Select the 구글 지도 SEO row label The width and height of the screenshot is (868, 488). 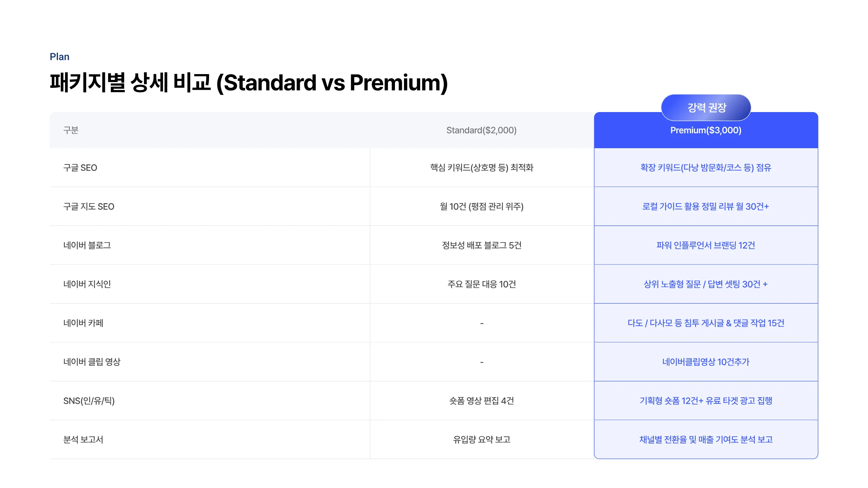click(89, 206)
